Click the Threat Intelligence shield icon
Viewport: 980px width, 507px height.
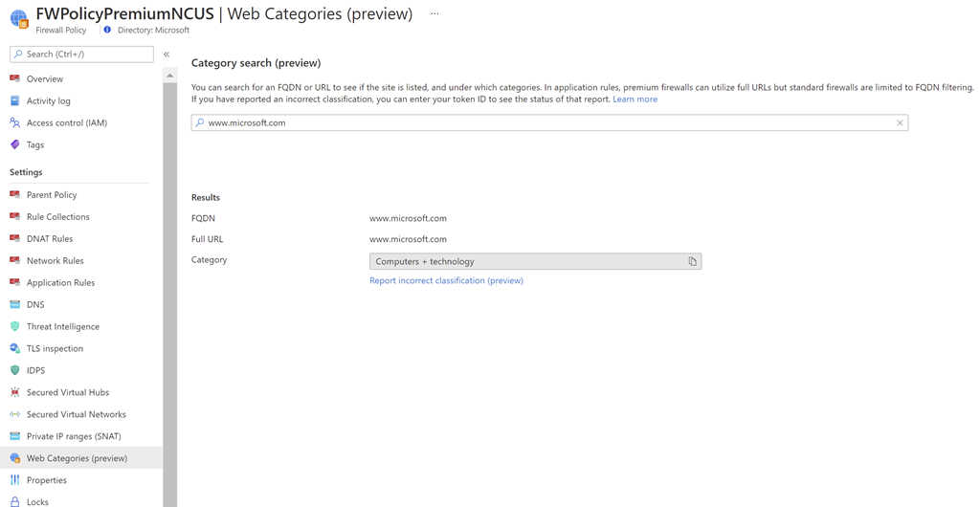click(x=15, y=326)
